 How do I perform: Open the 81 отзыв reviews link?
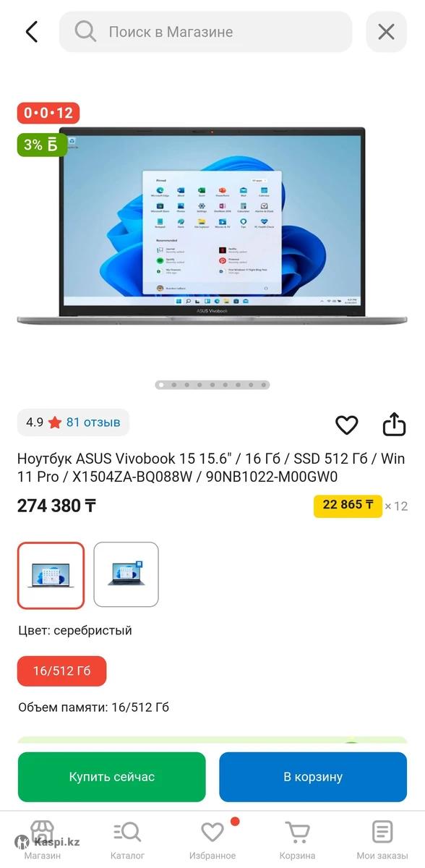93,422
